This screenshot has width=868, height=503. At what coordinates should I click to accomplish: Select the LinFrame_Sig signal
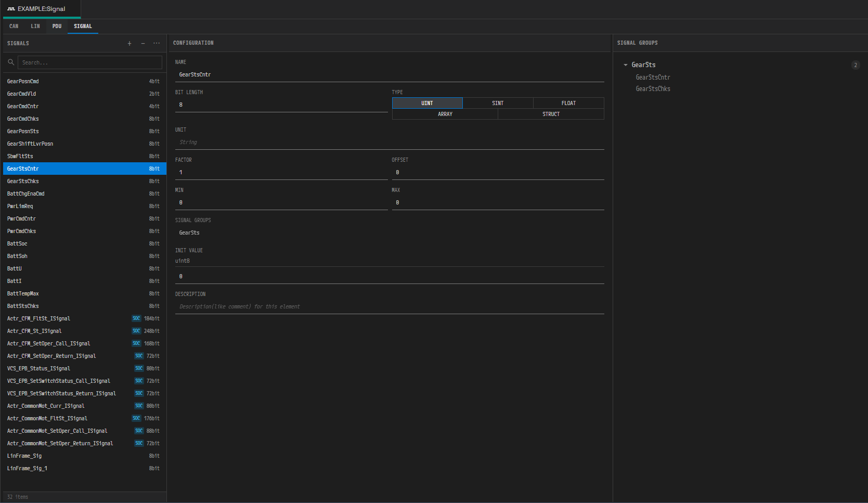click(85, 456)
